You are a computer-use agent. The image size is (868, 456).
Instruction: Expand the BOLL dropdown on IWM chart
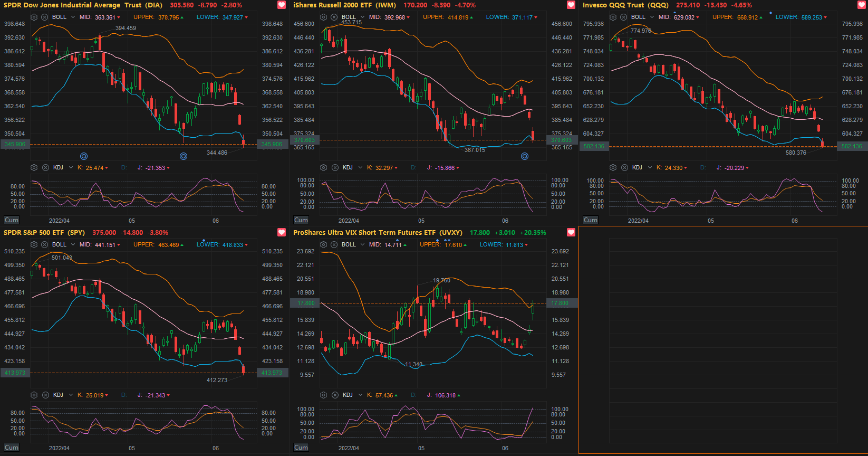tap(362, 17)
